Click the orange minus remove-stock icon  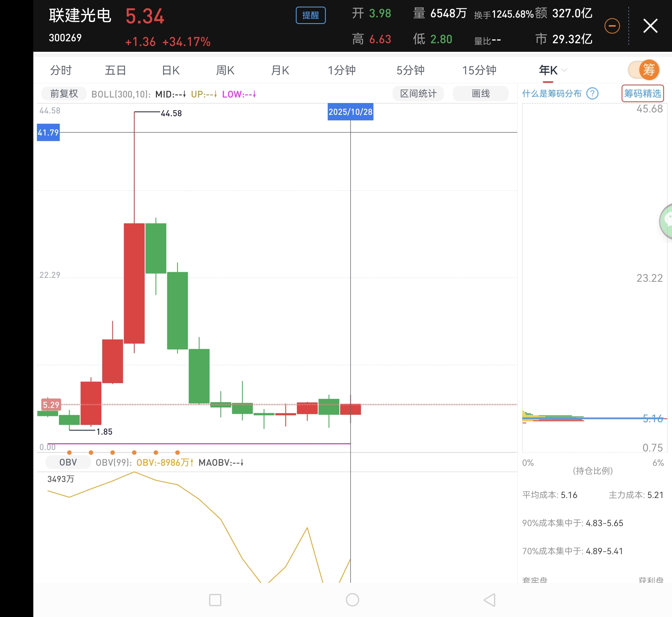coord(612,26)
